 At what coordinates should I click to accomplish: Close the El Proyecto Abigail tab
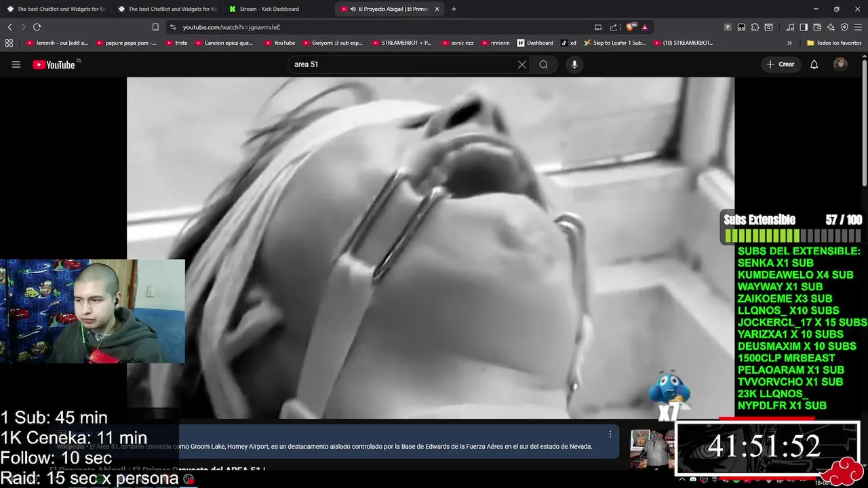click(x=437, y=9)
